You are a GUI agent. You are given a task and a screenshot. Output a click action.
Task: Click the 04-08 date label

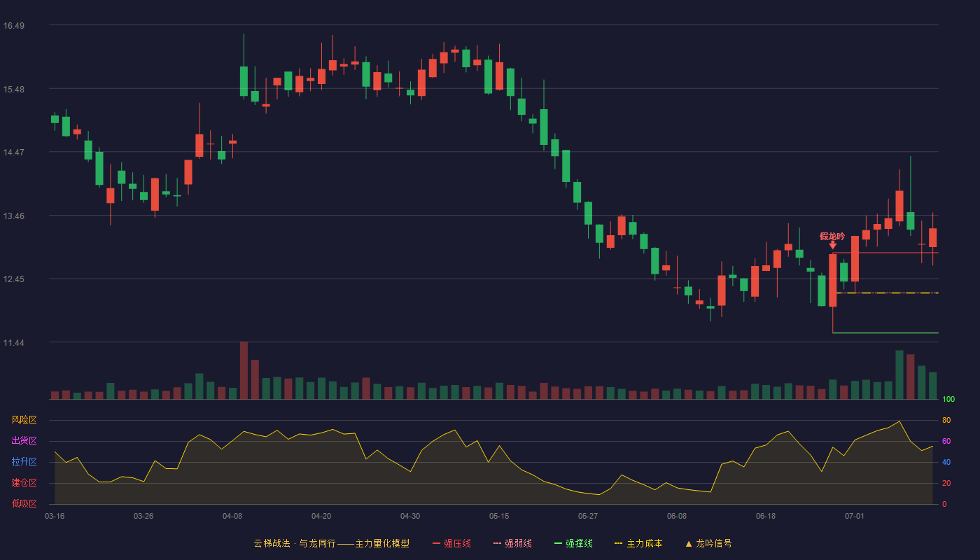pyautogui.click(x=232, y=516)
